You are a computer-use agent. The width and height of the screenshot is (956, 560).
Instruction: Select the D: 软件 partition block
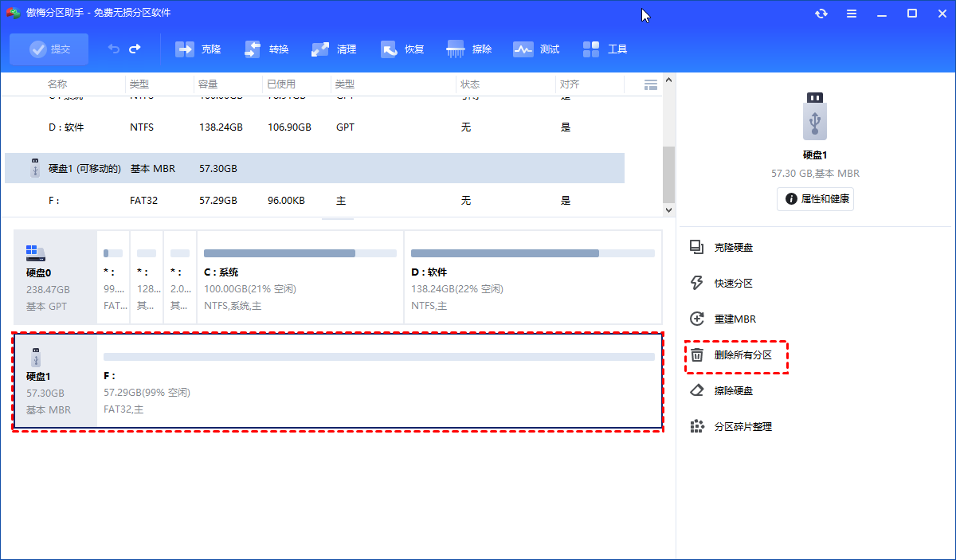point(532,277)
